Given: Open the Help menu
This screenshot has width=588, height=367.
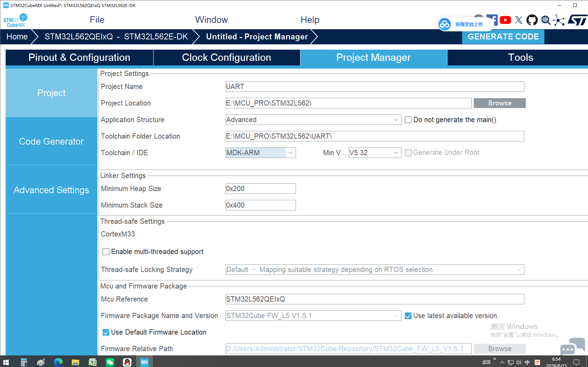Looking at the screenshot, I should (x=310, y=20).
